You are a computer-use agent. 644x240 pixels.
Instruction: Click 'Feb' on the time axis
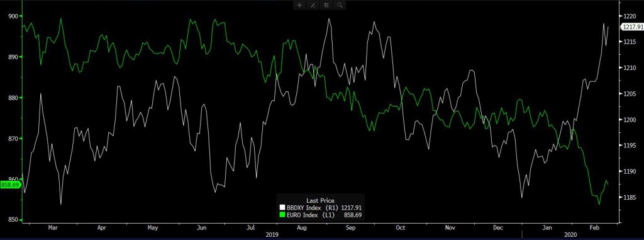point(595,227)
